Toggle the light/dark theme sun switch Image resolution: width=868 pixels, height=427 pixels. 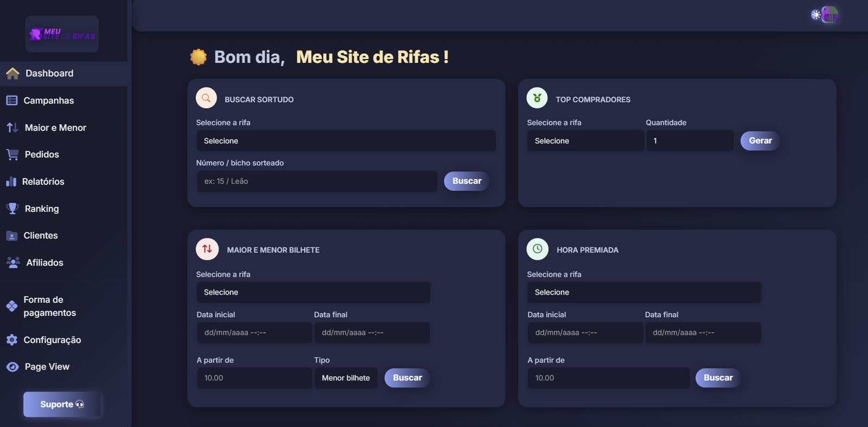point(816,15)
